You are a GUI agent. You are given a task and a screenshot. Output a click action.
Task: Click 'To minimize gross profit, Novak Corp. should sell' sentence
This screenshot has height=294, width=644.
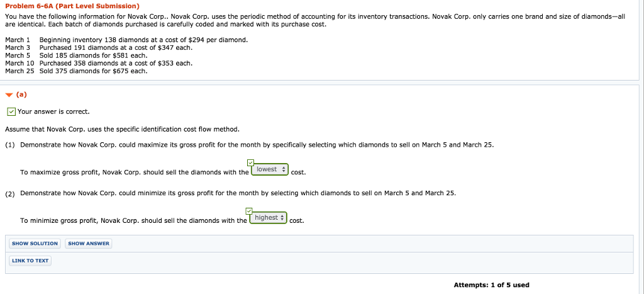click(133, 221)
